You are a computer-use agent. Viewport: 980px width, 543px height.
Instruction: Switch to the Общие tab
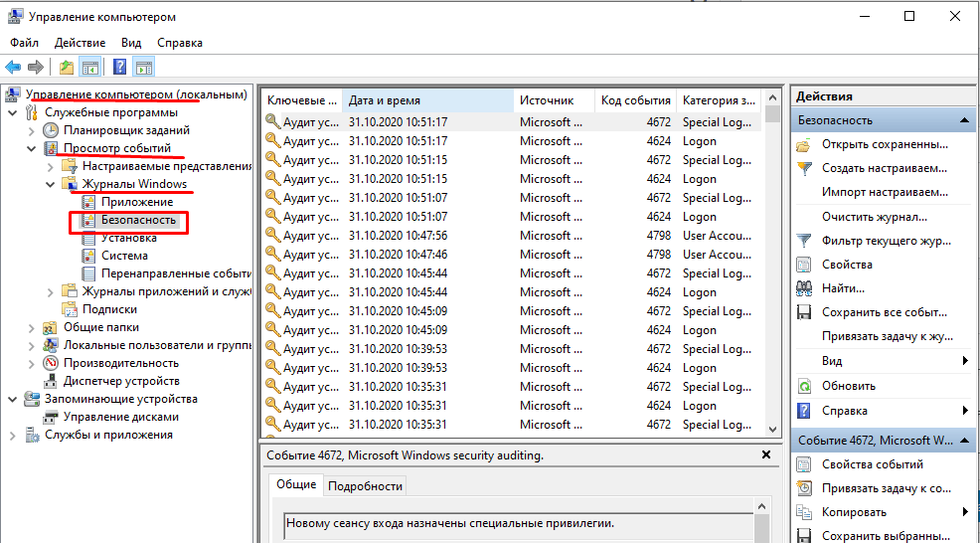296,485
